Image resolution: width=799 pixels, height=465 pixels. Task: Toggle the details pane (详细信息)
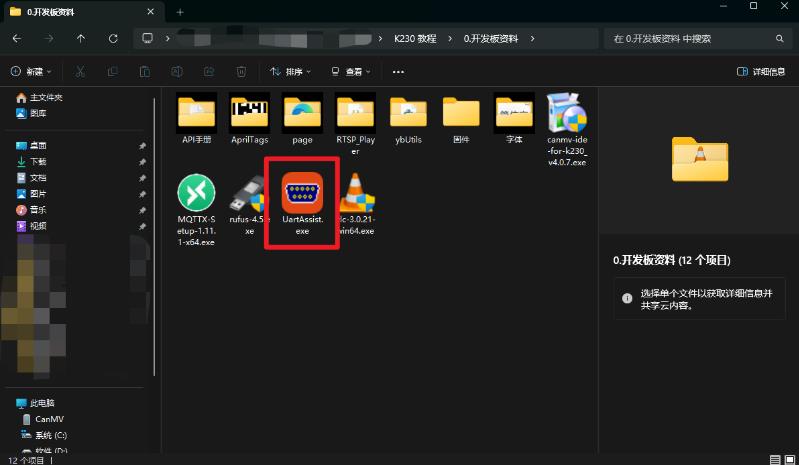760,72
